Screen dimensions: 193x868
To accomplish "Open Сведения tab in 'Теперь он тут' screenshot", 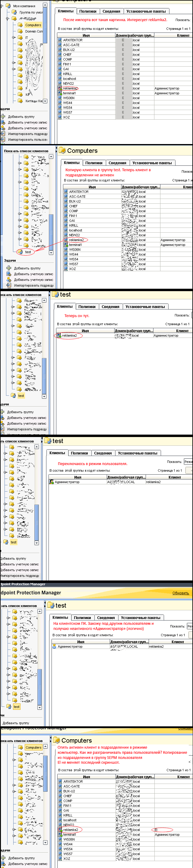I will tap(110, 307).
